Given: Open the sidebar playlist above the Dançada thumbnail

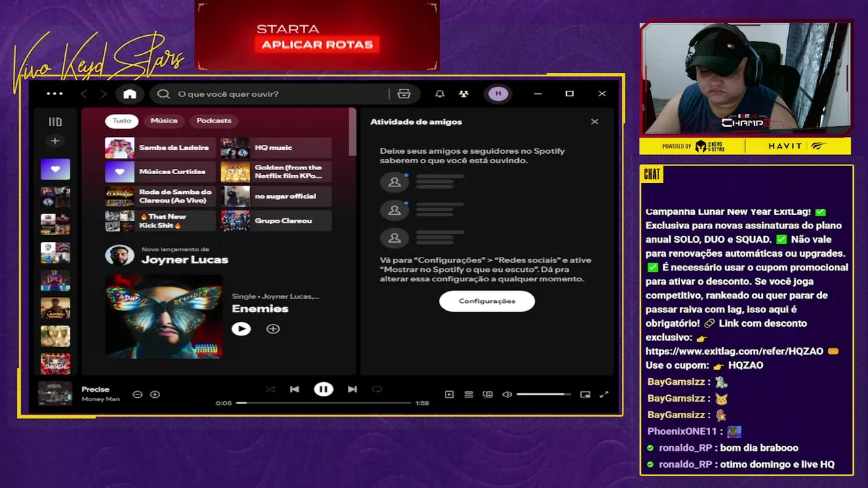Looking at the screenshot, I should pyautogui.click(x=55, y=336).
